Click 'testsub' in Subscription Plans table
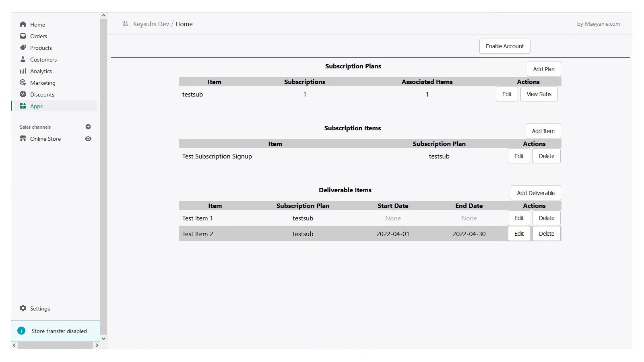The width and height of the screenshot is (644, 362). pyautogui.click(x=192, y=95)
